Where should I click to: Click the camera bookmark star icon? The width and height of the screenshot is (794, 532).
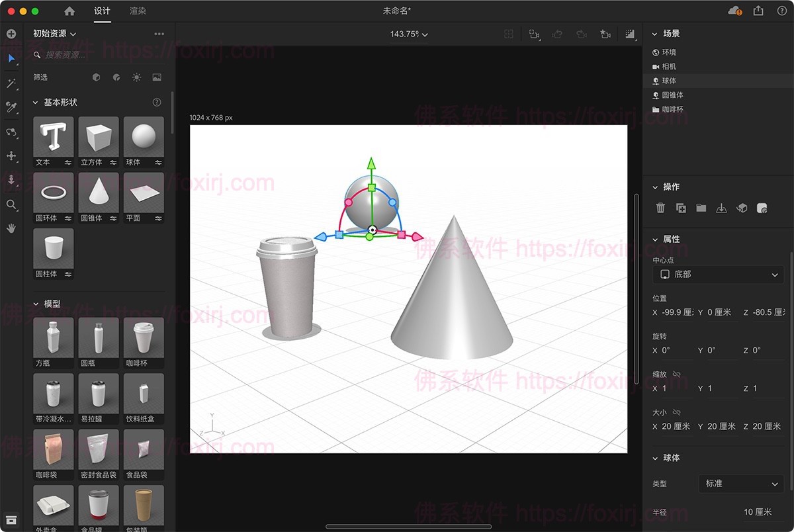(x=605, y=34)
